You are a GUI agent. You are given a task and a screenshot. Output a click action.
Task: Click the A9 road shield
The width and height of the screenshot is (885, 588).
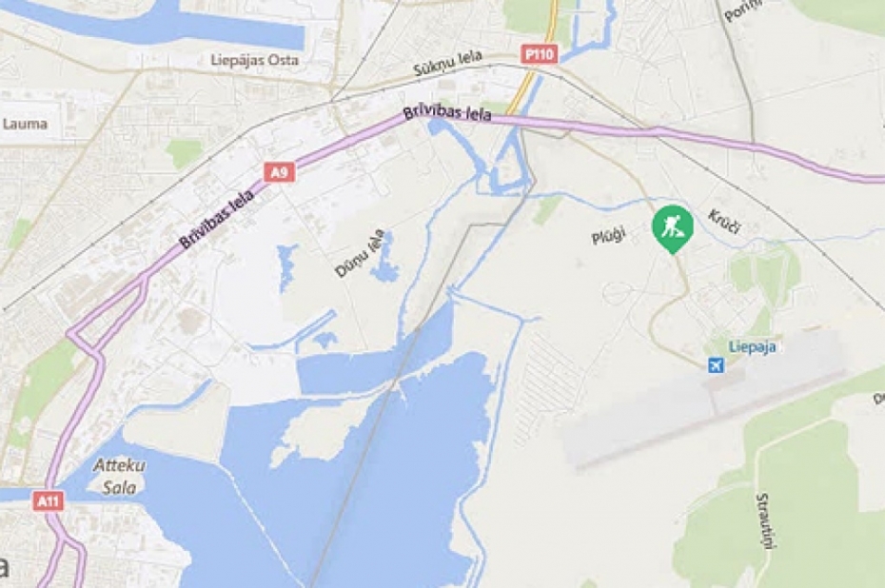[x=280, y=172]
